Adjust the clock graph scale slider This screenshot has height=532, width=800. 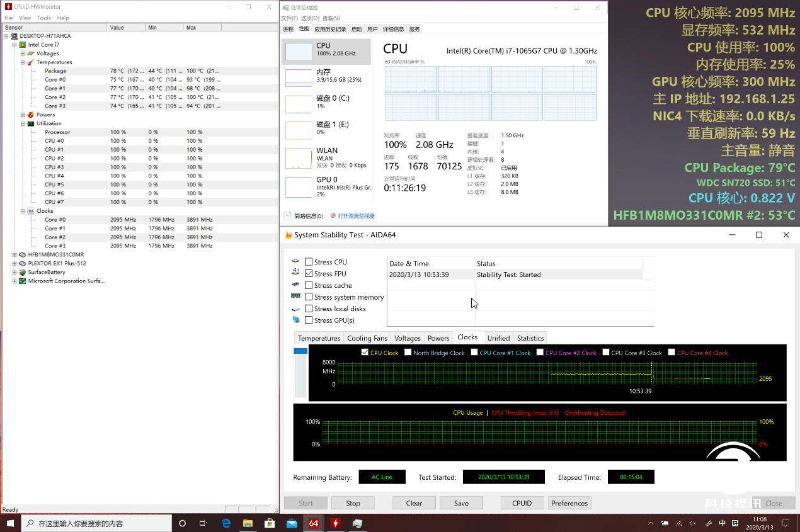pos(300,372)
